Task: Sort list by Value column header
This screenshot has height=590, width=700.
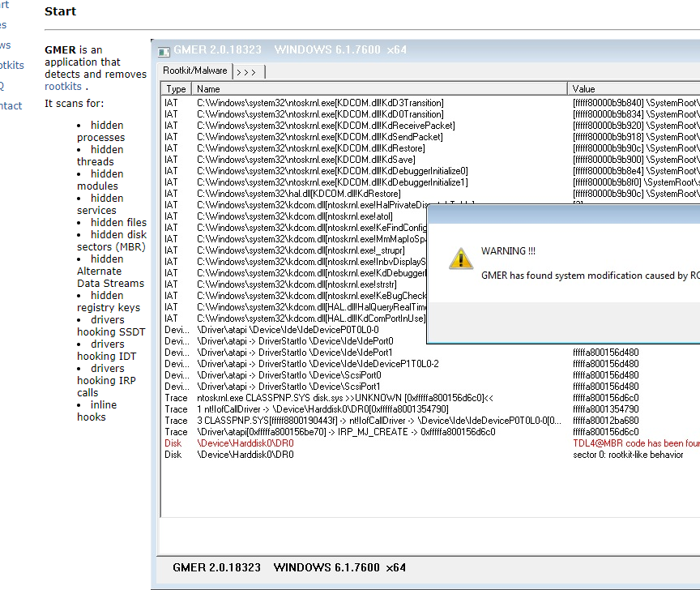Action: [x=634, y=89]
